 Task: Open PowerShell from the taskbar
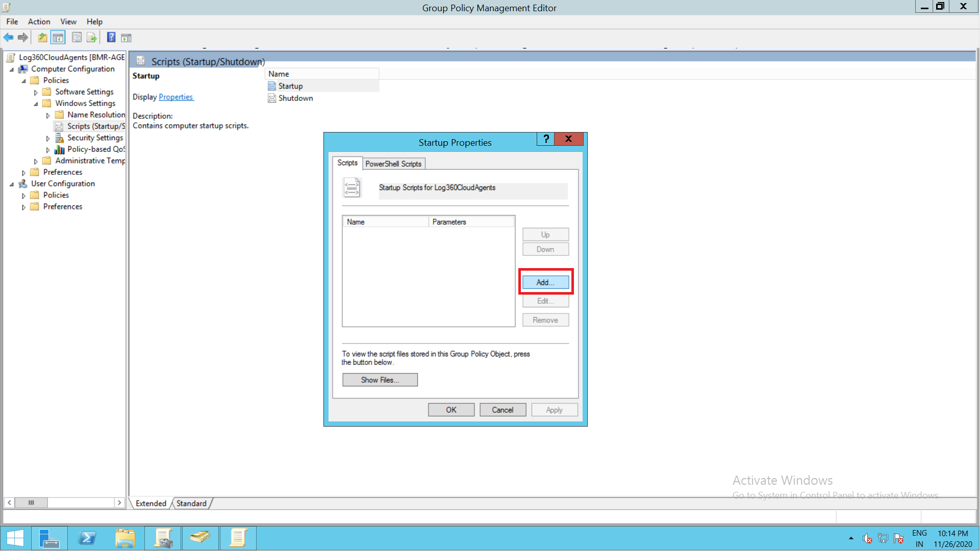point(87,538)
